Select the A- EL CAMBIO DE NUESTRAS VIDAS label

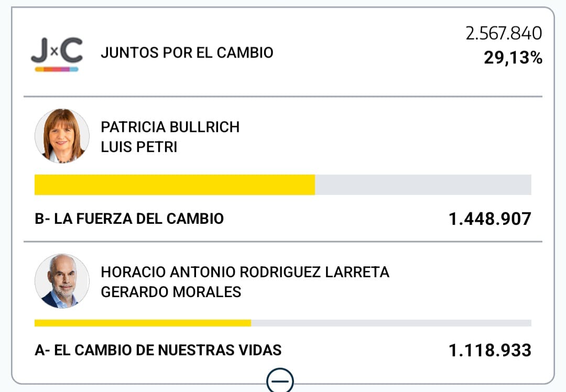[x=158, y=350]
